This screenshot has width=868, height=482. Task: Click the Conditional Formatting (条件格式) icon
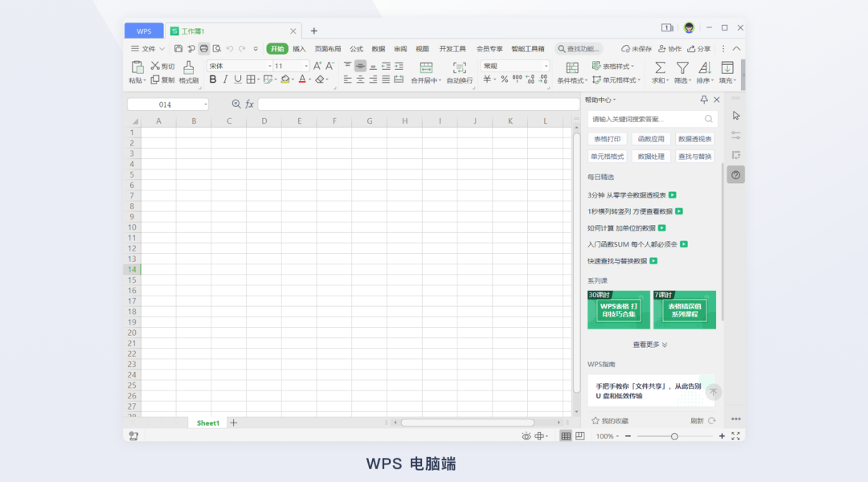[x=572, y=67]
